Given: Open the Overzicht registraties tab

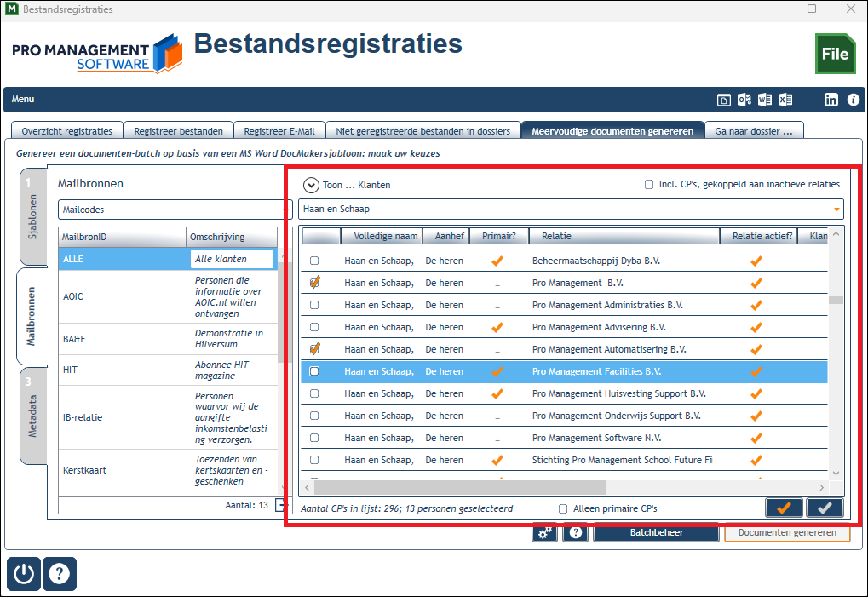Looking at the screenshot, I should 67,131.
